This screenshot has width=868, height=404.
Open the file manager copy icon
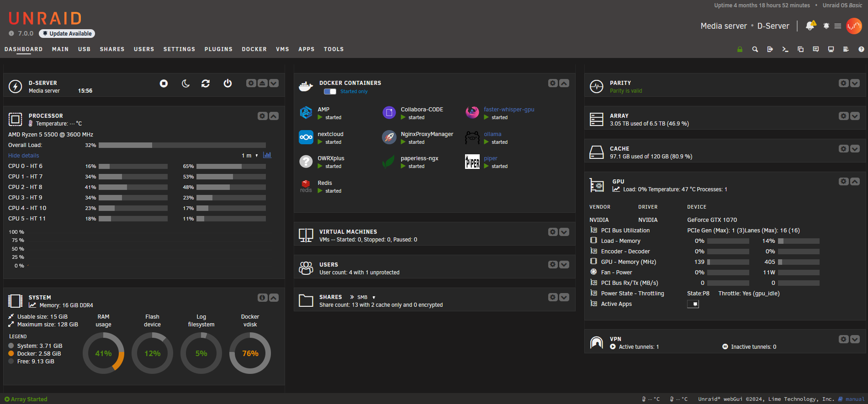[800, 49]
